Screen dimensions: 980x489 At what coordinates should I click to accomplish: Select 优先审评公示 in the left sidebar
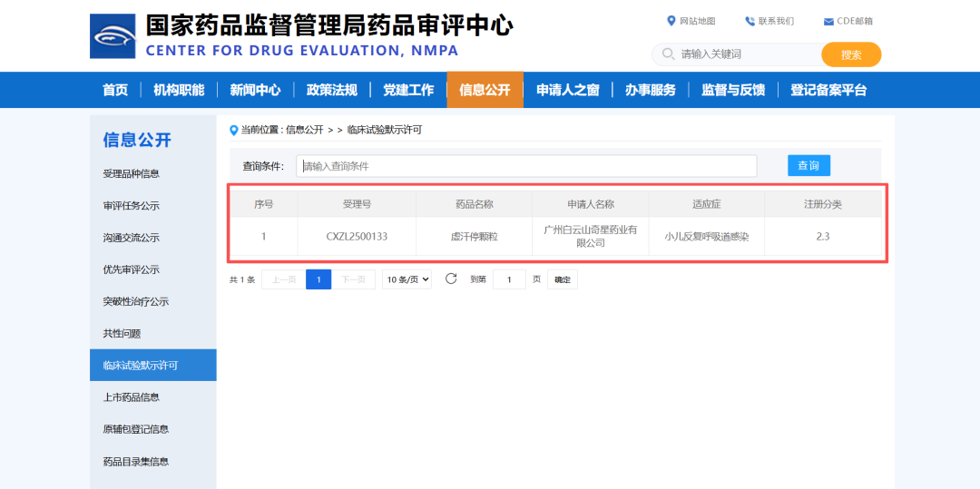(x=132, y=269)
